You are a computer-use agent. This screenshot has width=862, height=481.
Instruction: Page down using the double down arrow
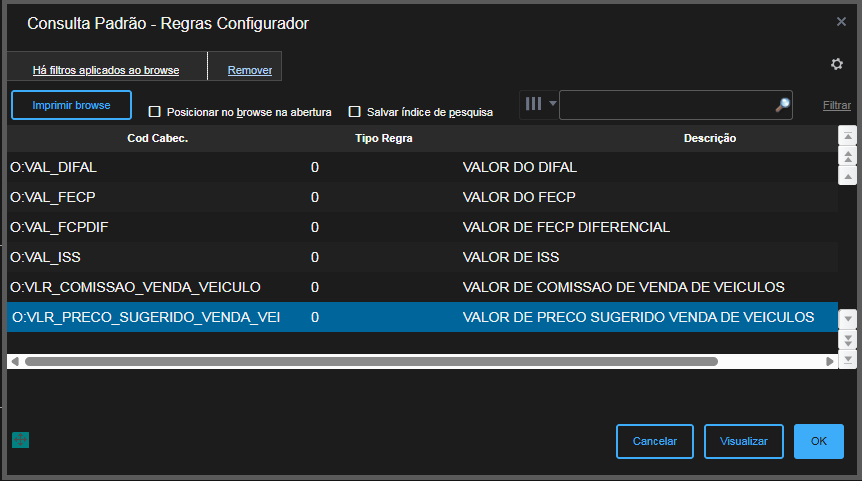(x=848, y=338)
